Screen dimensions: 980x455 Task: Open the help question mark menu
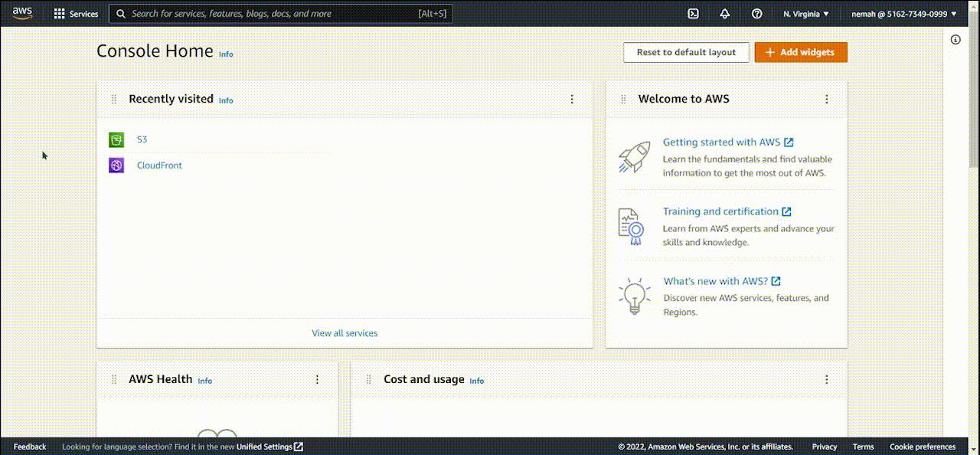756,14
